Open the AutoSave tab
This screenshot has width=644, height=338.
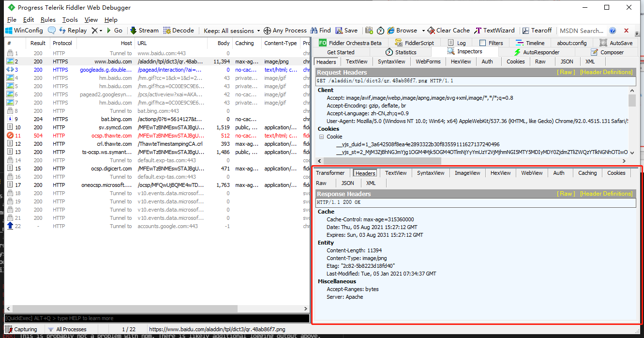(615, 43)
